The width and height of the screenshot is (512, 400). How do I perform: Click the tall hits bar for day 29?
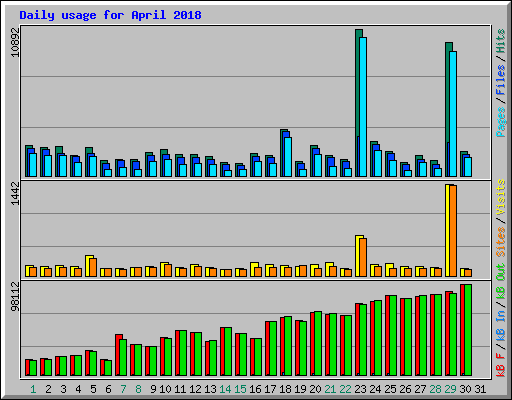(447, 92)
